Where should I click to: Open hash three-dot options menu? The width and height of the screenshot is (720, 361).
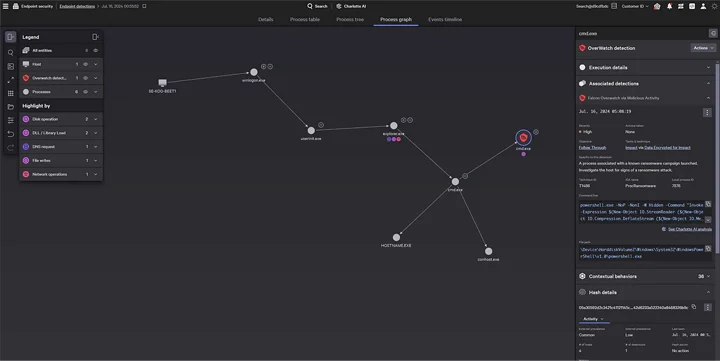click(x=708, y=307)
